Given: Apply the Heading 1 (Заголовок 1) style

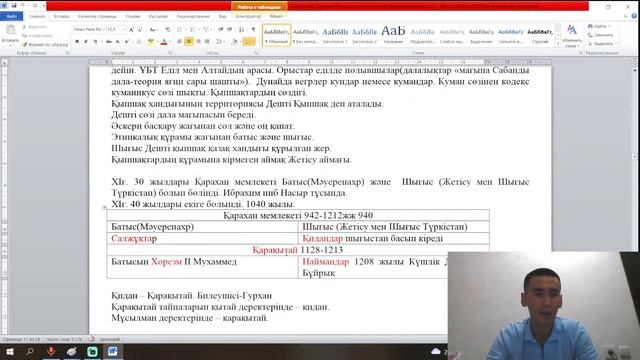Looking at the screenshot, I should (x=335, y=35).
